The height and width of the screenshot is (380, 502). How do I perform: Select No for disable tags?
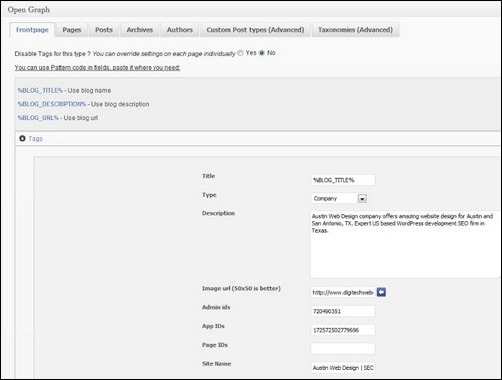coord(262,53)
